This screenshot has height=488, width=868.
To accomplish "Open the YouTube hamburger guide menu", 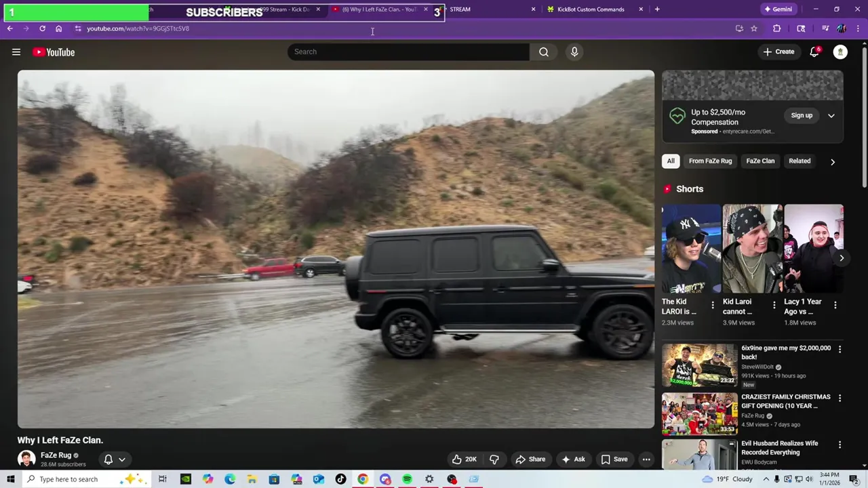I will [16, 52].
